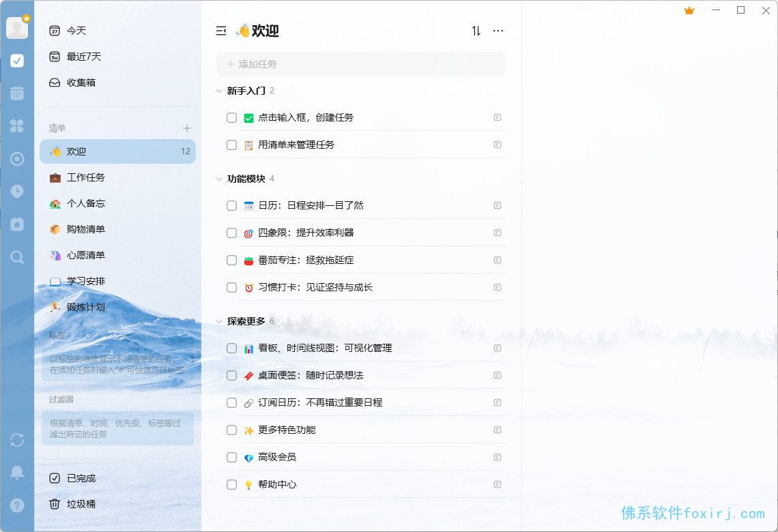Open detail icon for 用清单来管理任务
This screenshot has height=532, width=778.
497,145
